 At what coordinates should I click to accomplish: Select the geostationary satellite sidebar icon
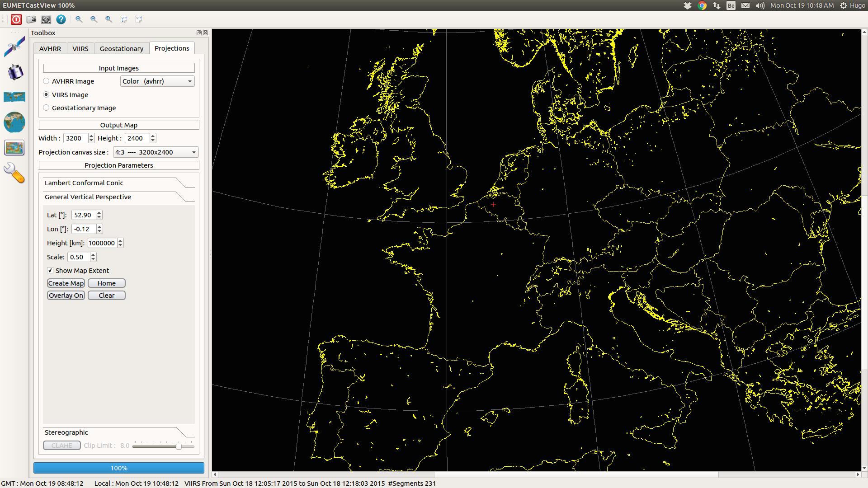(x=15, y=72)
